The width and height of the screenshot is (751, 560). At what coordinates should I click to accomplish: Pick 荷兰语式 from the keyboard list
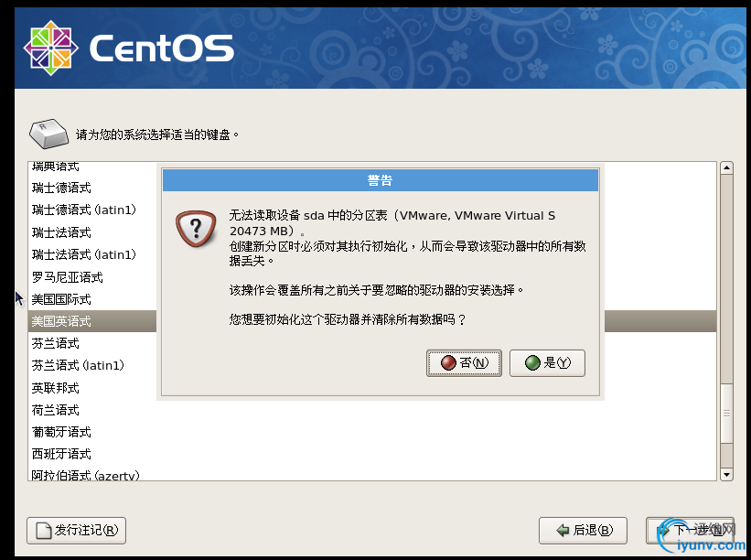point(56,410)
